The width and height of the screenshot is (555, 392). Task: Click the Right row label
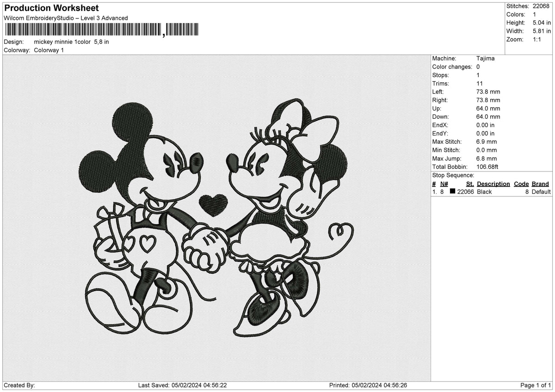[x=440, y=100]
